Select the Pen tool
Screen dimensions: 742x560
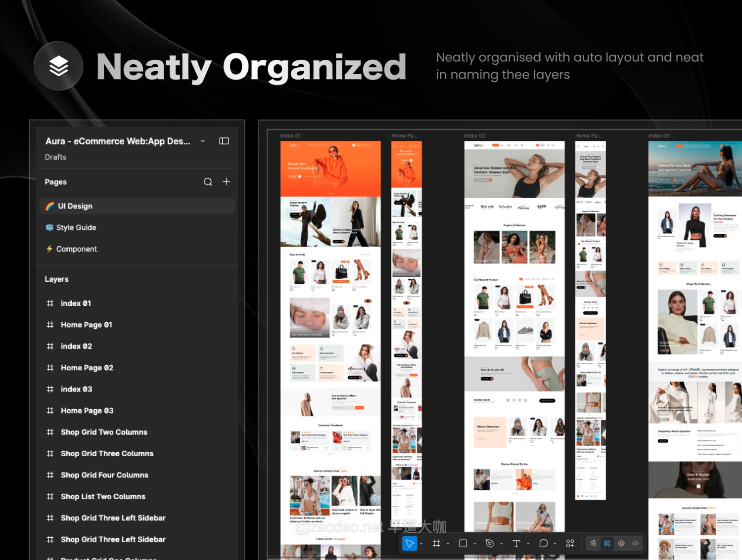[x=490, y=544]
